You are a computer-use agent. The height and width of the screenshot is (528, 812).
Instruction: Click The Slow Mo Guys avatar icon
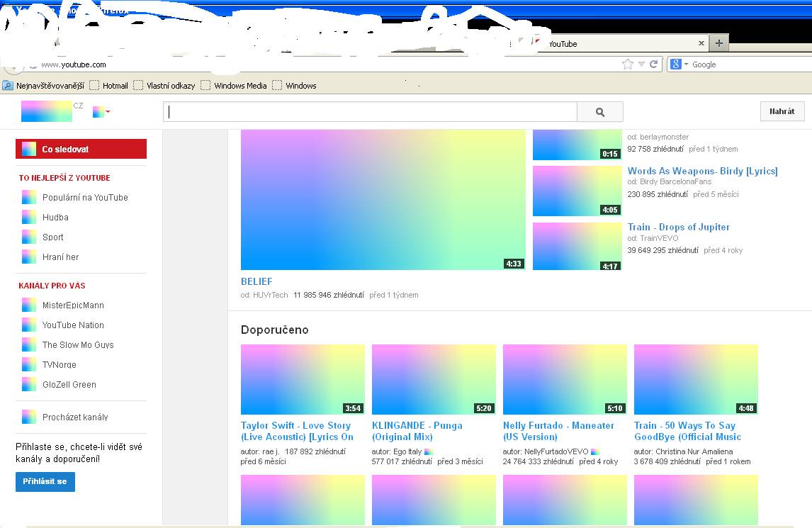[x=29, y=344]
